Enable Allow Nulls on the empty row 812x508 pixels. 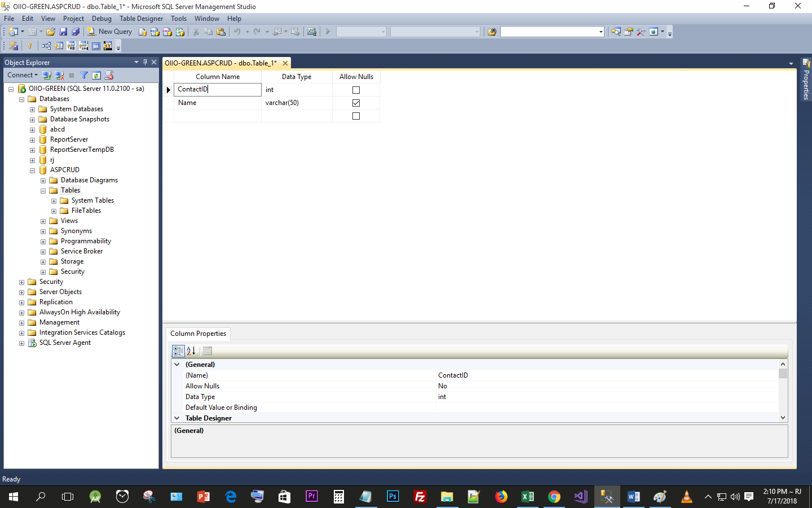pyautogui.click(x=356, y=116)
